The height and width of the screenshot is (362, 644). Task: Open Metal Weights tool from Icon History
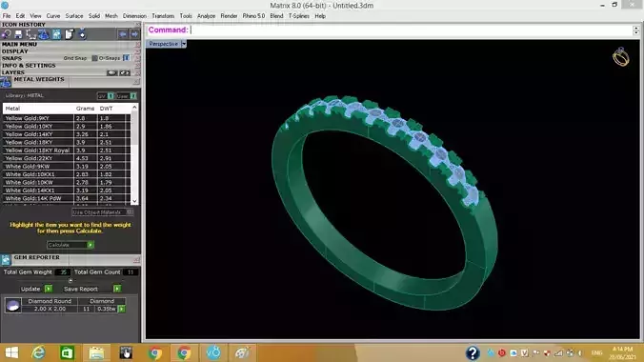44,34
